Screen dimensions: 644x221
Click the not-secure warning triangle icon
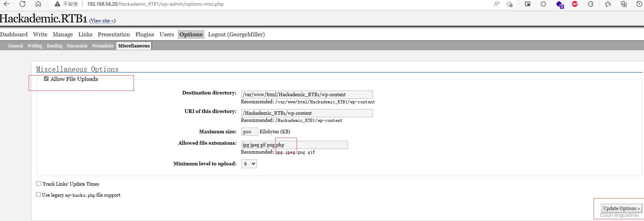coord(57,4)
